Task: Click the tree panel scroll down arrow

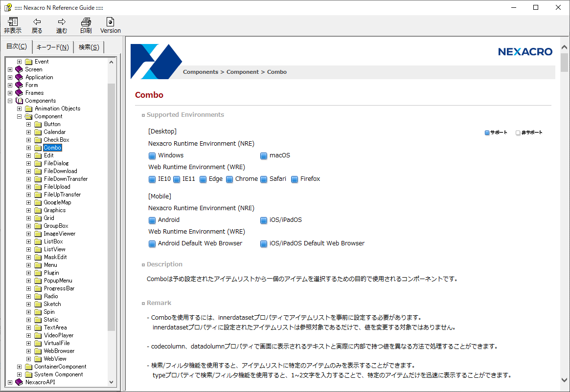Action: [x=111, y=382]
